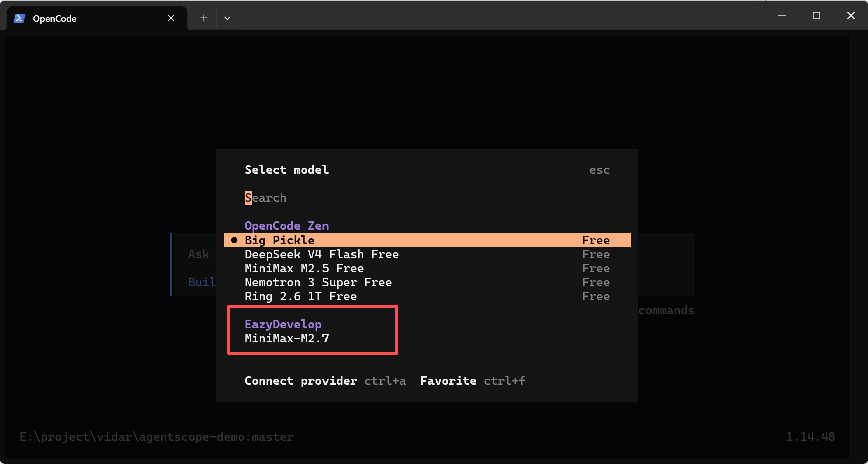Select the Big Pickle model
The height and width of the screenshot is (464, 868).
pyautogui.click(x=427, y=240)
